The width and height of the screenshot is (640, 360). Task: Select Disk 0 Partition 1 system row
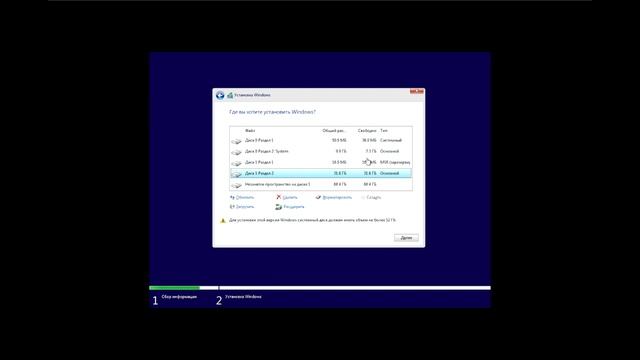tap(321, 140)
